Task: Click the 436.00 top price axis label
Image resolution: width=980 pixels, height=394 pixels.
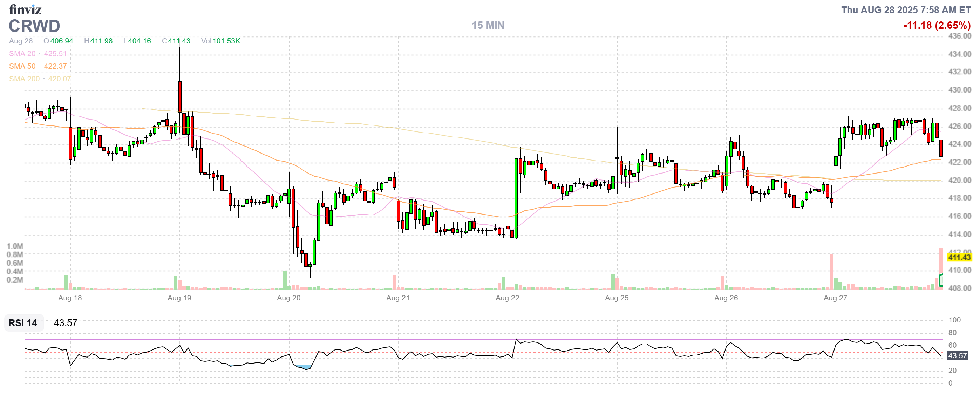Action: coord(959,36)
